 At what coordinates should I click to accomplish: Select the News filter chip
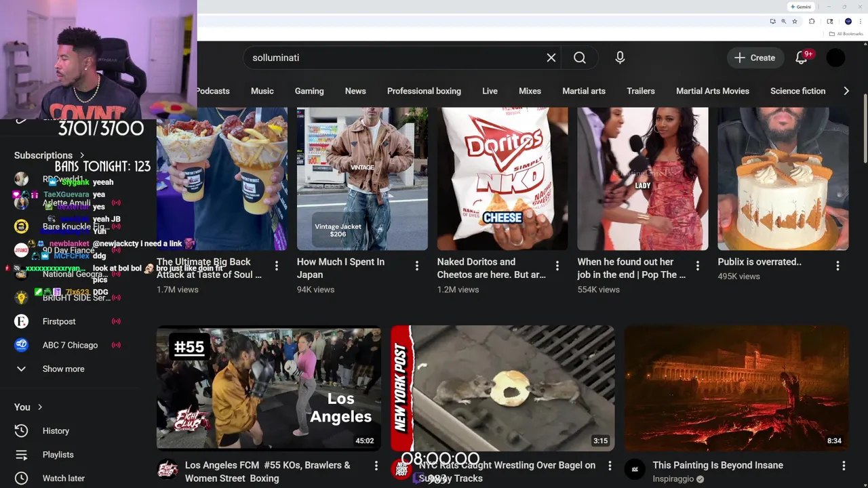tap(355, 91)
